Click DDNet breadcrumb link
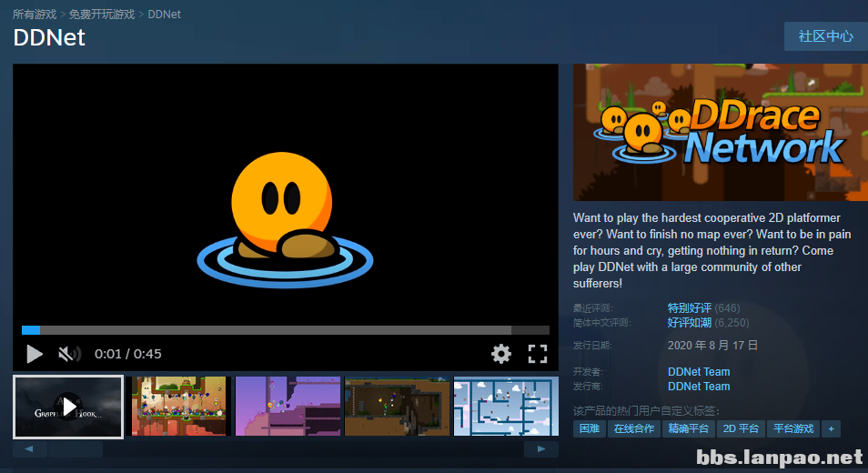The width and height of the screenshot is (868, 473). click(165, 15)
